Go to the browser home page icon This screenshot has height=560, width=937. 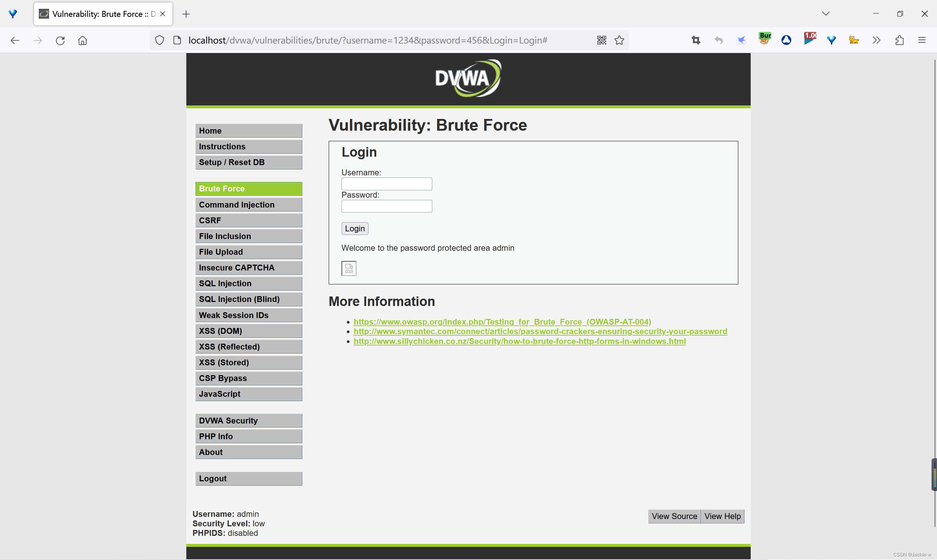pyautogui.click(x=83, y=40)
